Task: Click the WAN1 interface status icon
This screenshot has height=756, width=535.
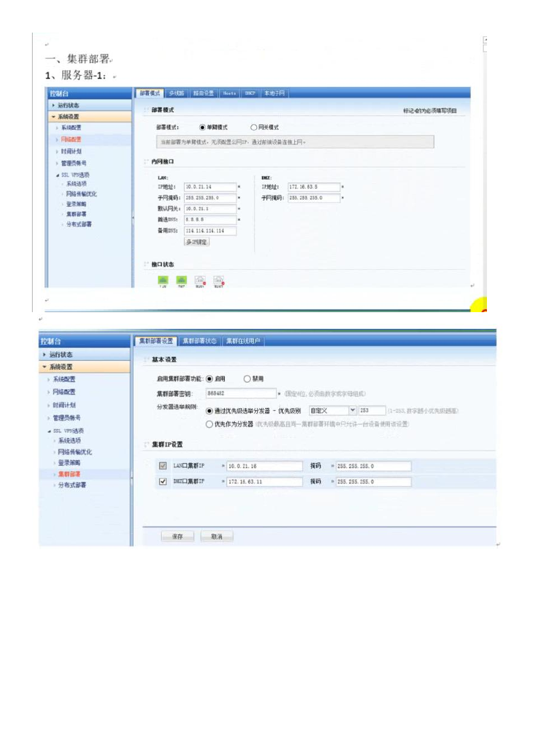Action: point(199,280)
